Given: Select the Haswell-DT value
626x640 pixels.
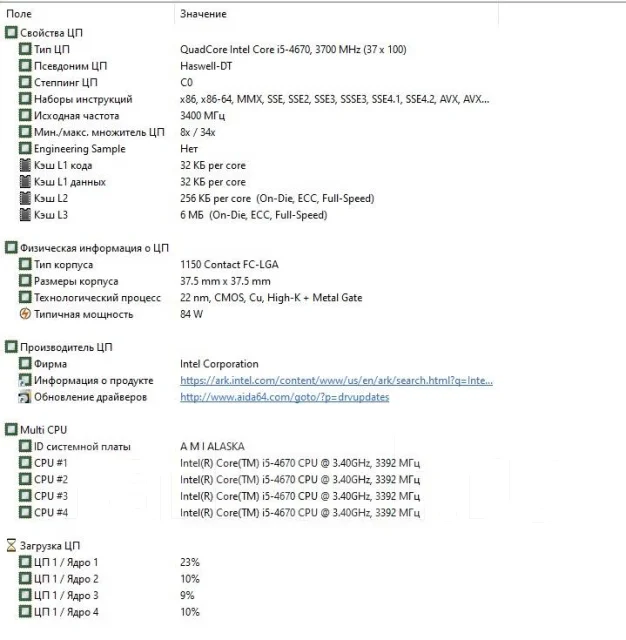Looking at the screenshot, I should pyautogui.click(x=206, y=66).
